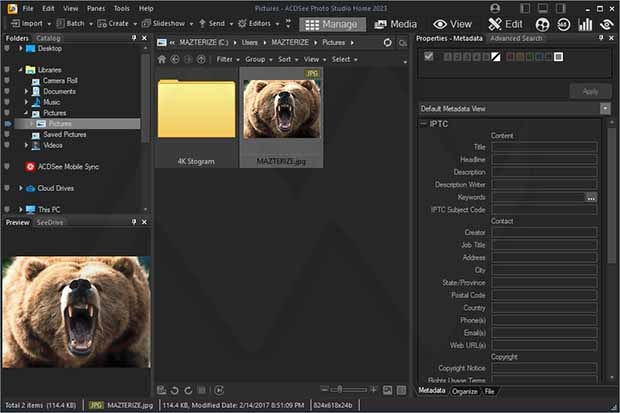
Task: Click the Slideshow toolbar button
Action: tap(163, 24)
